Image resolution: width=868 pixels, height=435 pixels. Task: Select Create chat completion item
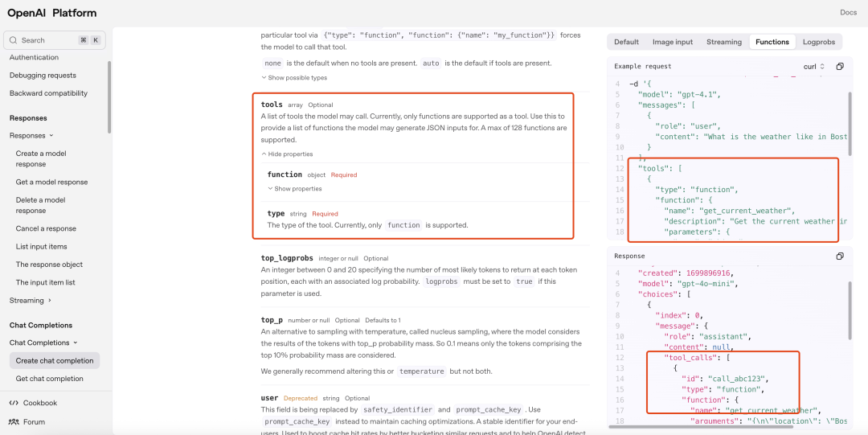(55, 361)
